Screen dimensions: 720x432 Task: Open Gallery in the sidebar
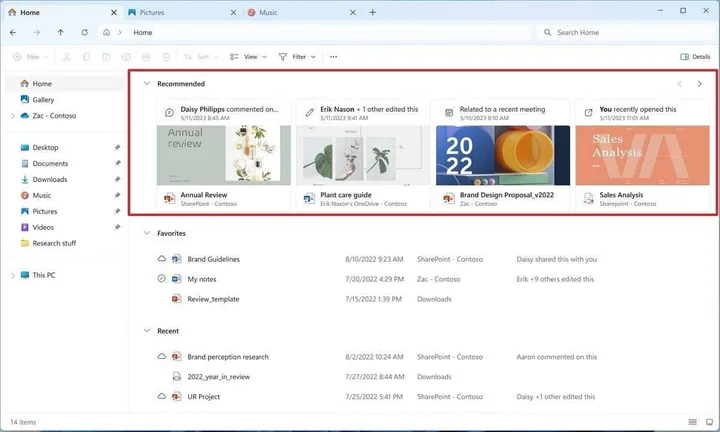click(43, 100)
